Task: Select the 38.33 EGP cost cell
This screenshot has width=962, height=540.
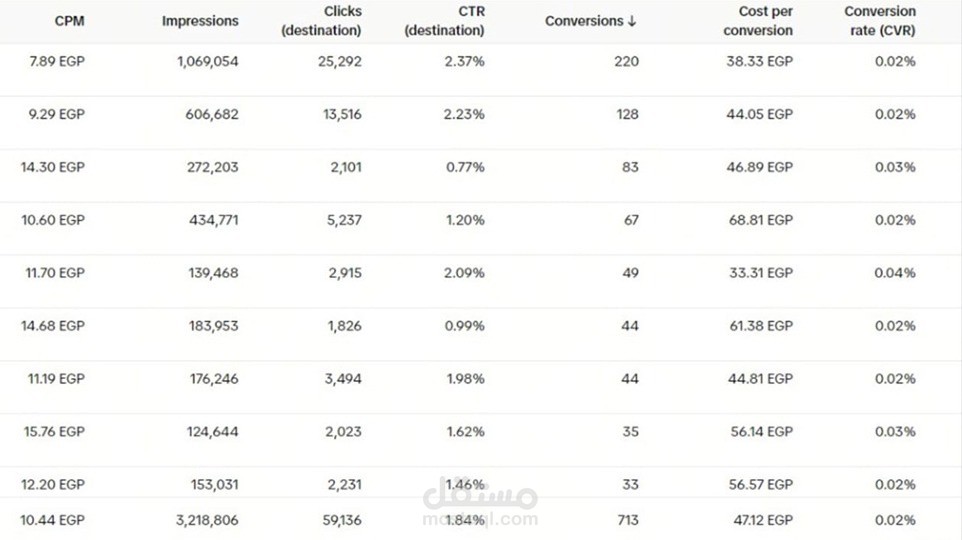Action: pos(759,61)
